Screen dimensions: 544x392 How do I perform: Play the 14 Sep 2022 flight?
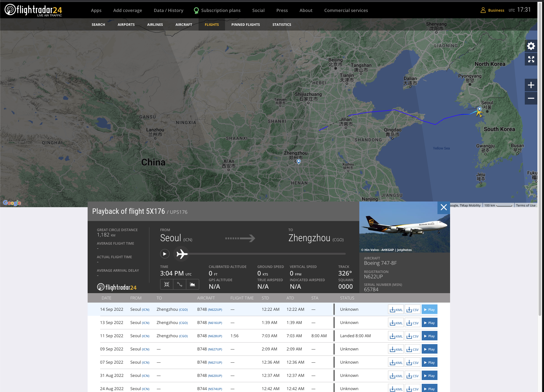(429, 310)
